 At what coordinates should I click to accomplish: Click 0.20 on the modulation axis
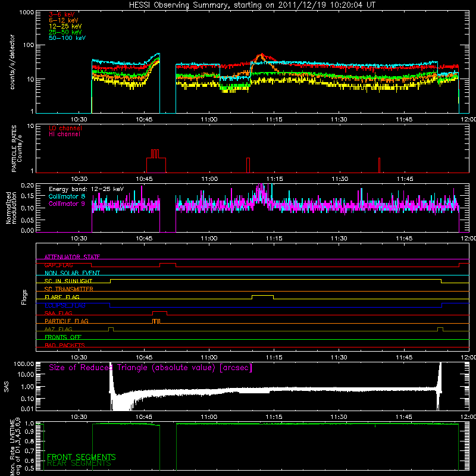(27, 186)
